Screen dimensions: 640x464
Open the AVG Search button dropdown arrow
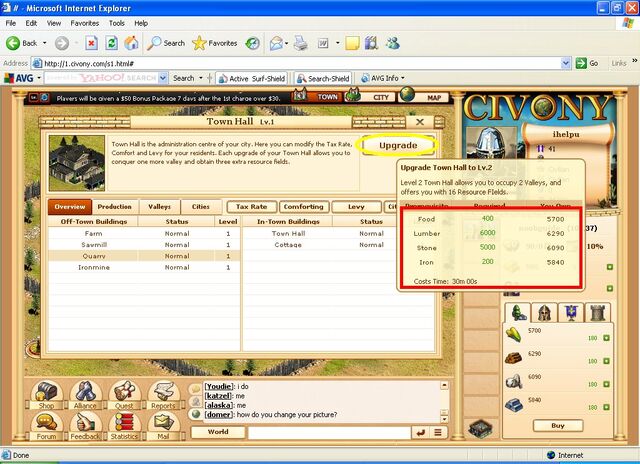(x=200, y=78)
